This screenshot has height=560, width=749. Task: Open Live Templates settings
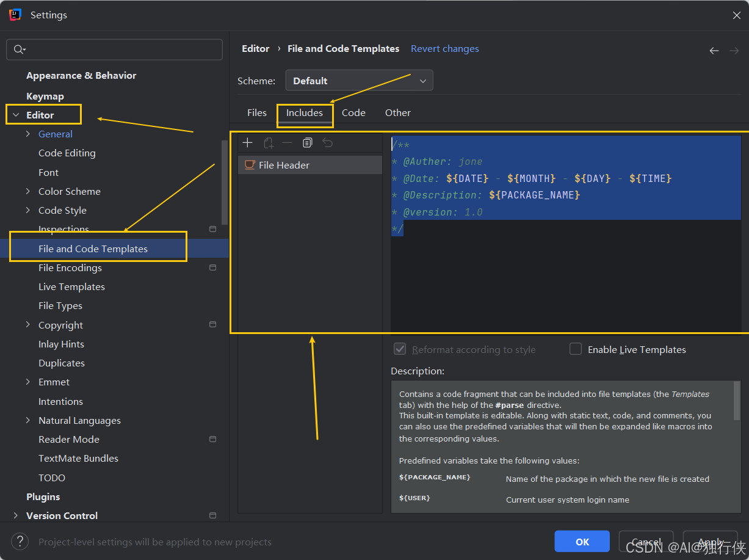pyautogui.click(x=71, y=286)
